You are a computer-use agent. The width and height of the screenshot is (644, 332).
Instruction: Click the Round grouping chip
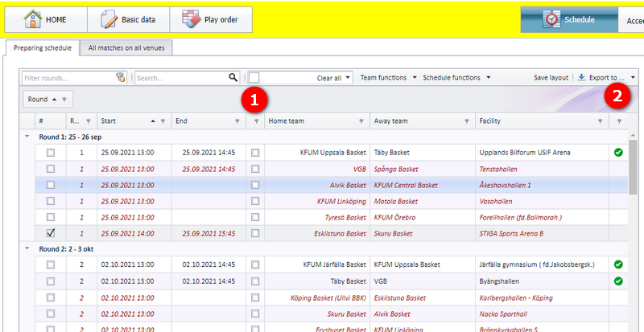(47, 100)
